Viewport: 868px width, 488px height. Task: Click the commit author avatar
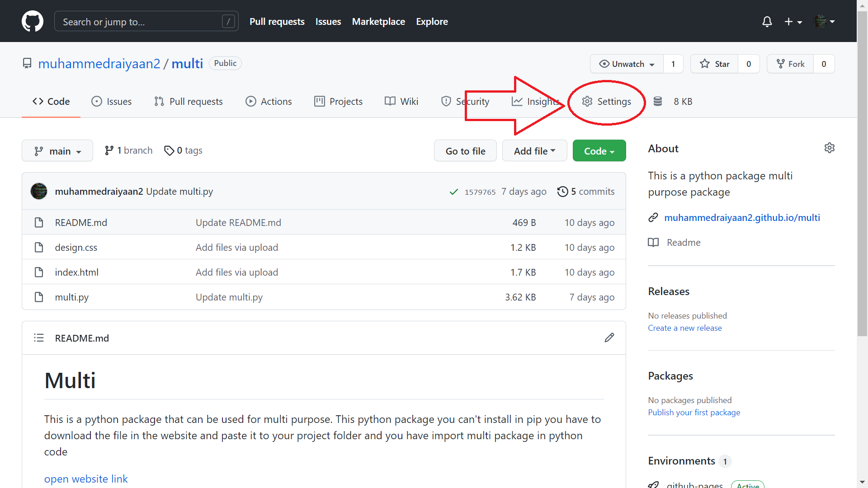tap(39, 191)
